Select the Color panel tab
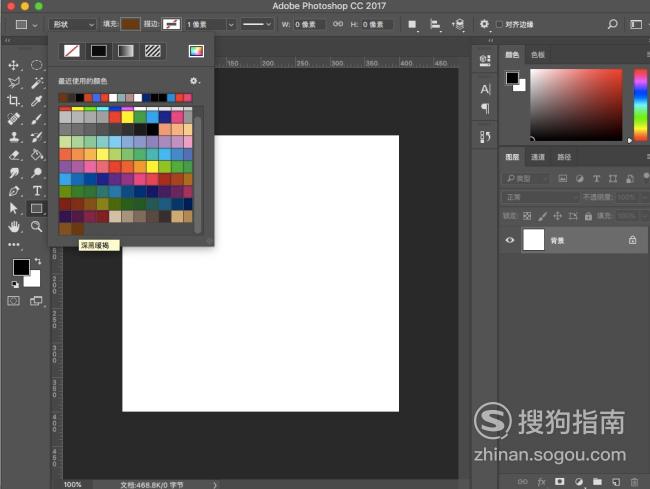650x489 pixels. pyautogui.click(x=512, y=55)
